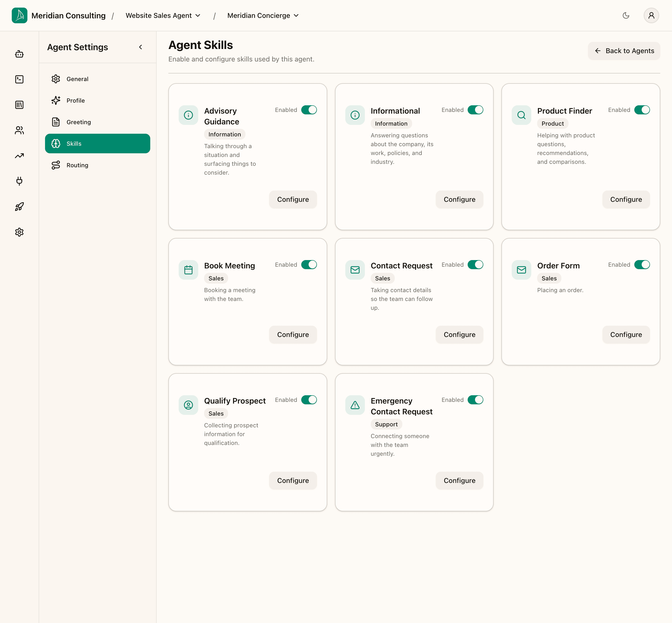Click the Support tag on Emergency Contact Request
672x623 pixels.
click(386, 424)
